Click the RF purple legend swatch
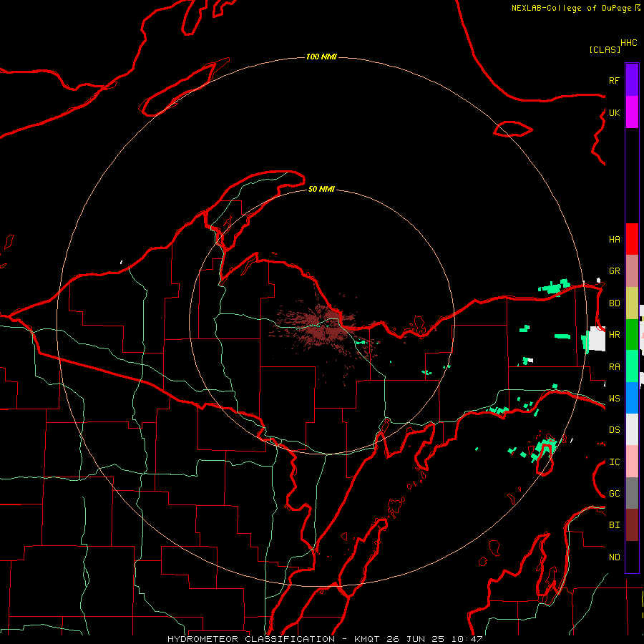 pos(632,80)
